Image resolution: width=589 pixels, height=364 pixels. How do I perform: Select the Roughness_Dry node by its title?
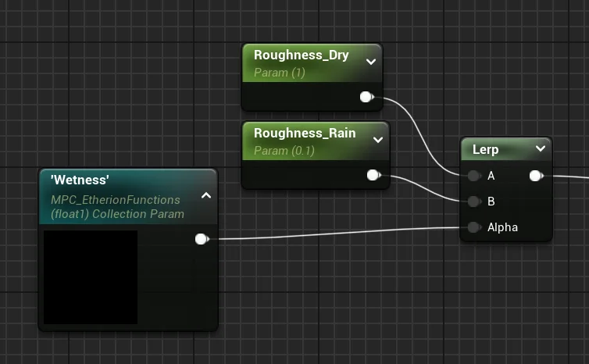coord(301,55)
